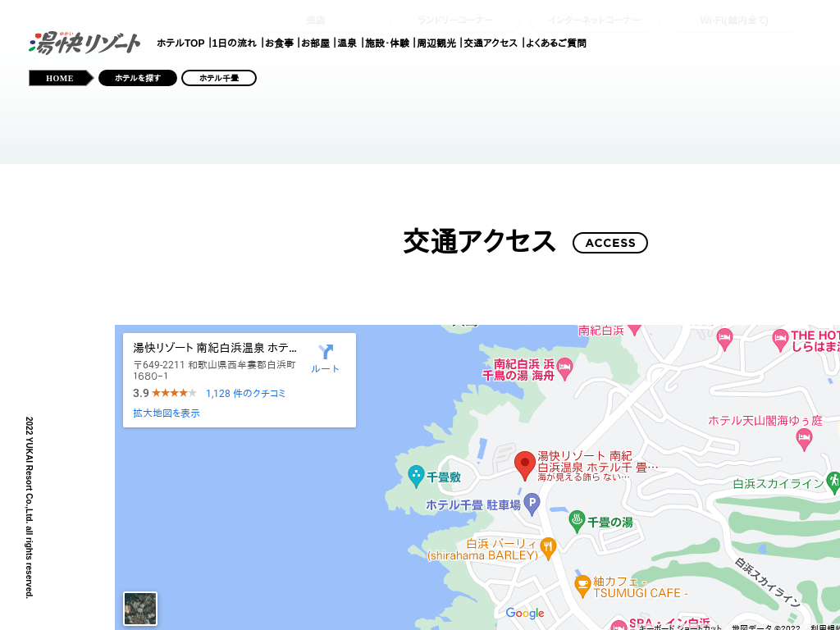
Task: Click the HOME breadcrumb
Action: 61,78
